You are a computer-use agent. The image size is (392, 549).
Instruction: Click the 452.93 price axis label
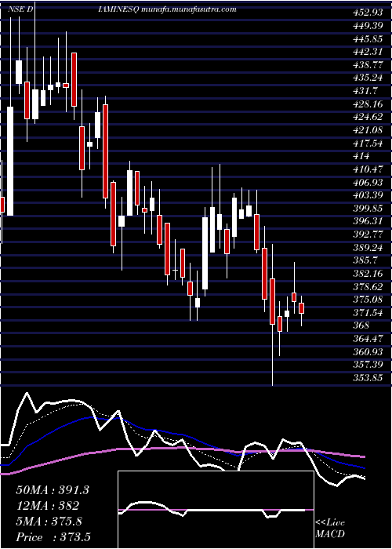pos(368,13)
